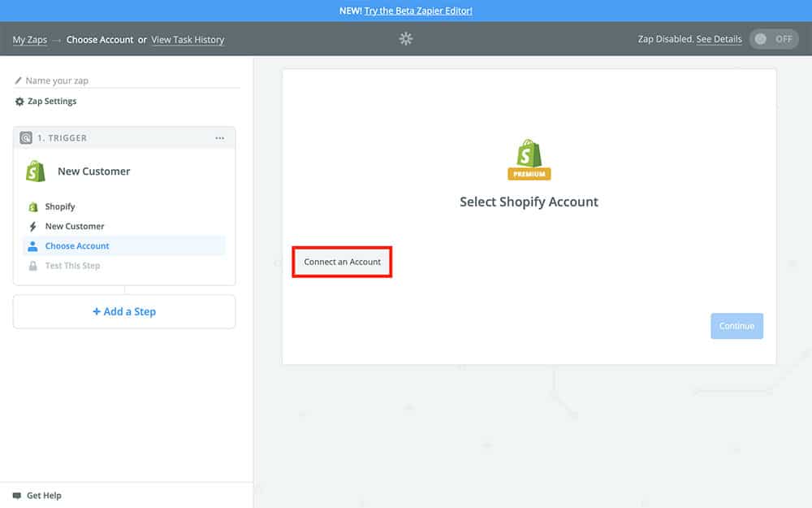Viewport: 812px width, 508px height.
Task: Click the Shopify Premium logo in main panel
Action: click(x=529, y=158)
